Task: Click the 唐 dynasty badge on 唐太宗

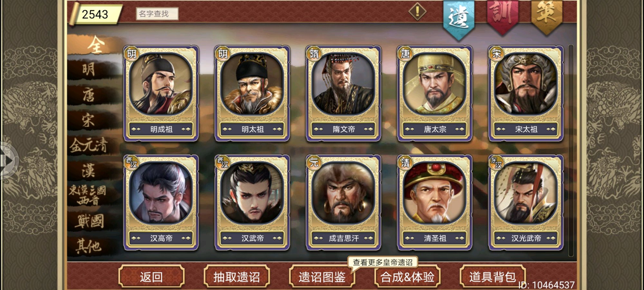Action: [405, 53]
